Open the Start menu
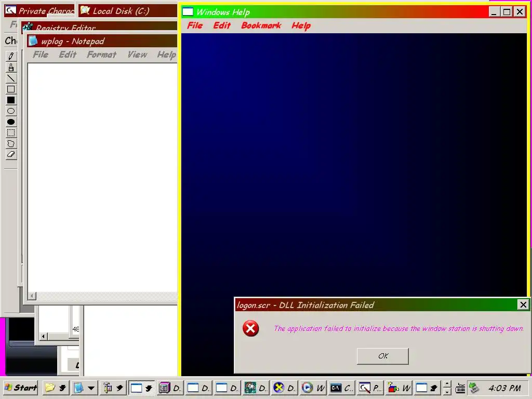532x399 pixels. pos(21,388)
